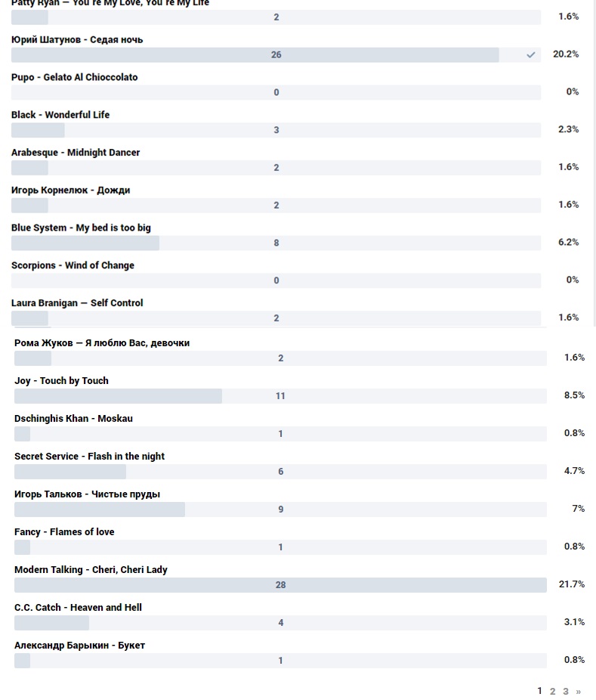Pick the Игорь Тальков - Чистые пруды option
This screenshot has width=596, height=700.
87,494
